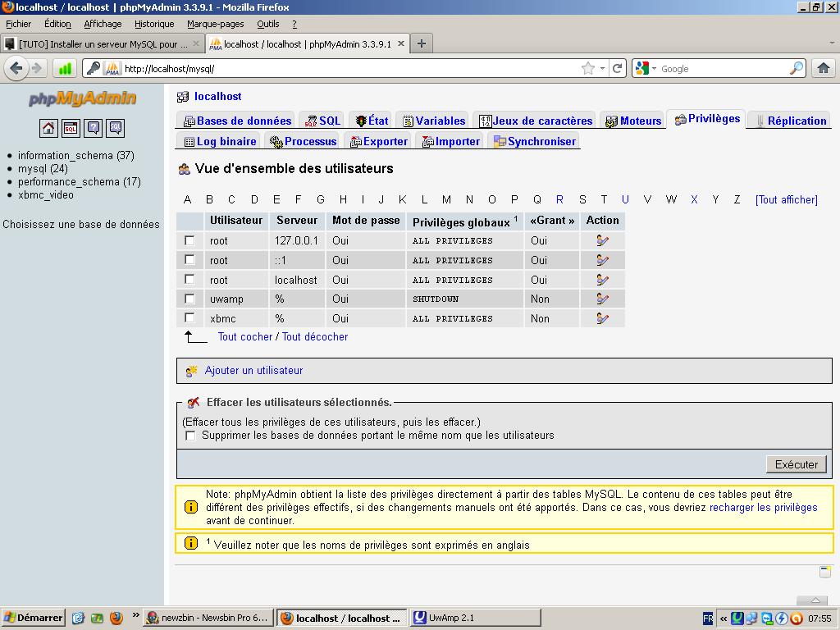Open phpMyAdmin home icon in sidebar
The image size is (840, 630).
pos(48,128)
